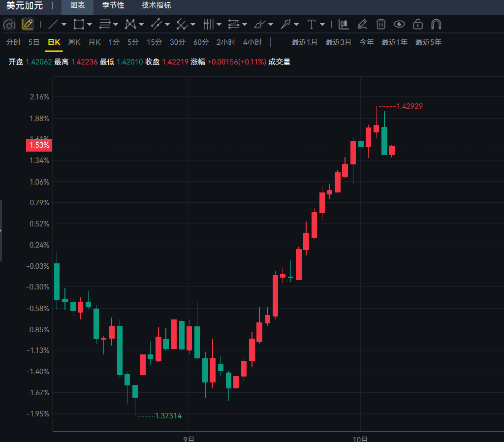Image resolution: width=504 pixels, height=442 pixels.
Task: Expand the brush tool dropdown arrow
Action: (271, 25)
